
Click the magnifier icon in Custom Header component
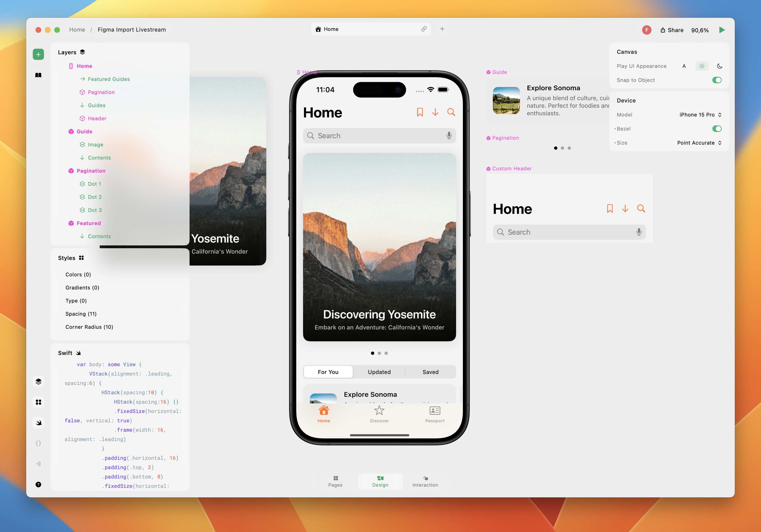tap(641, 209)
